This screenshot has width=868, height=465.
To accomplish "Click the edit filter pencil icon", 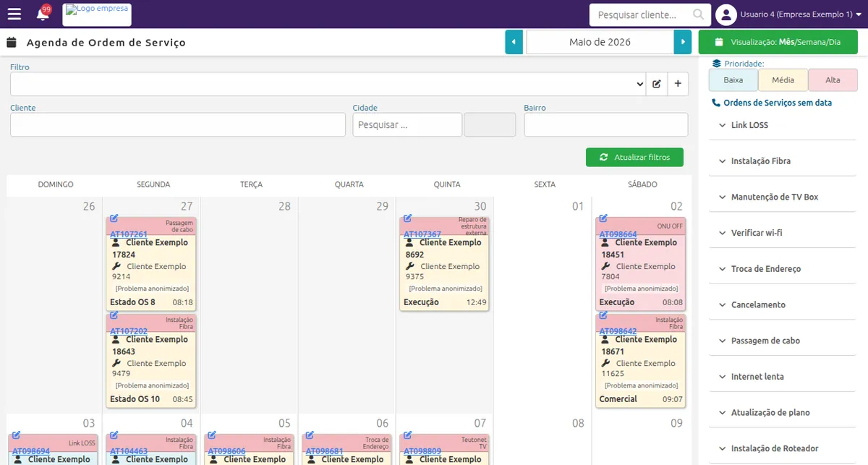I will coord(656,84).
